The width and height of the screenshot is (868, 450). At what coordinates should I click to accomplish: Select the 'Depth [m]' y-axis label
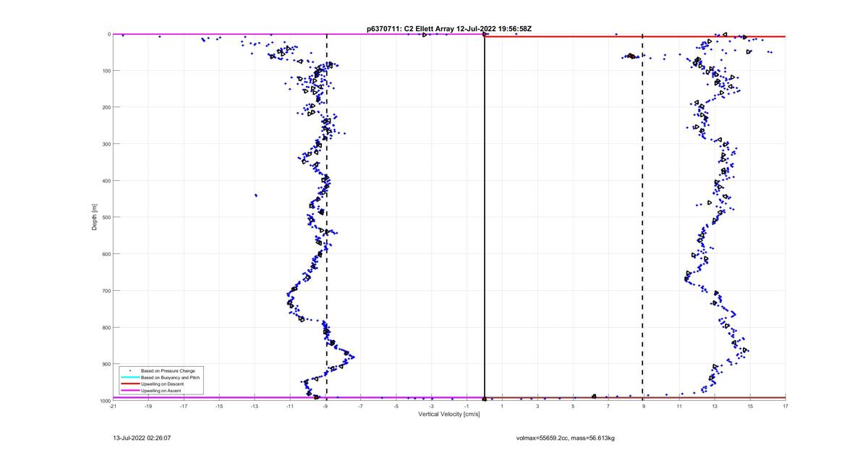coord(95,217)
